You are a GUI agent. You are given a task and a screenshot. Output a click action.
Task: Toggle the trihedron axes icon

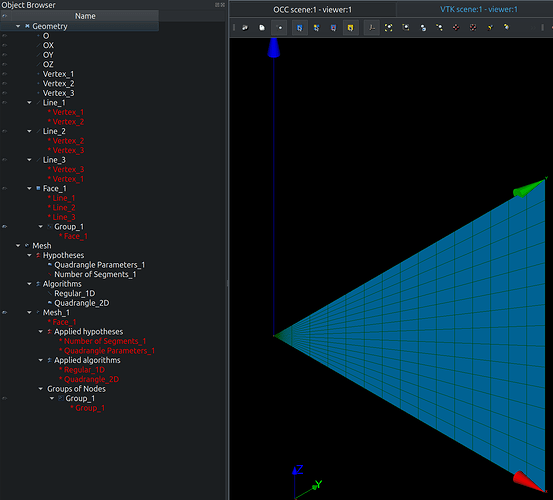coord(372,28)
